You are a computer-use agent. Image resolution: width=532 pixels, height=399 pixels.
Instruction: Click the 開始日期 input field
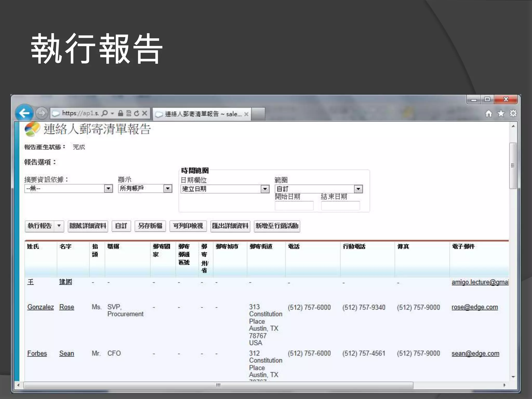[x=294, y=206]
